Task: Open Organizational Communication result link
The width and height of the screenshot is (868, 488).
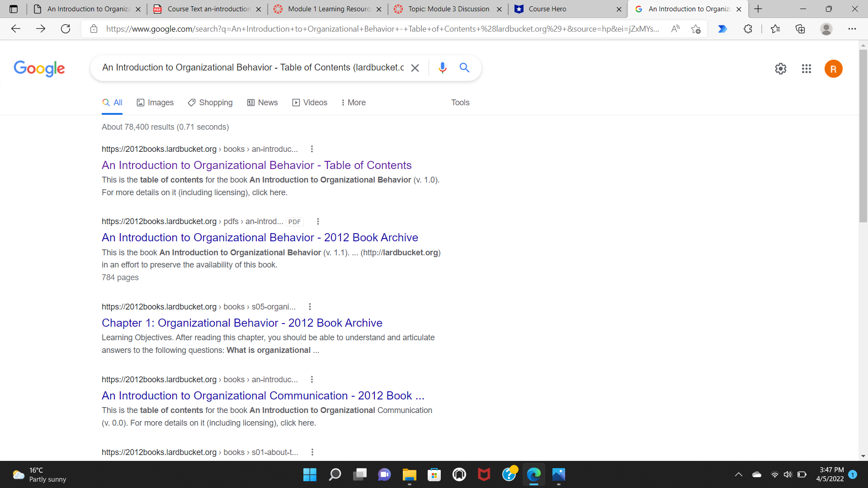Action: 263,396
